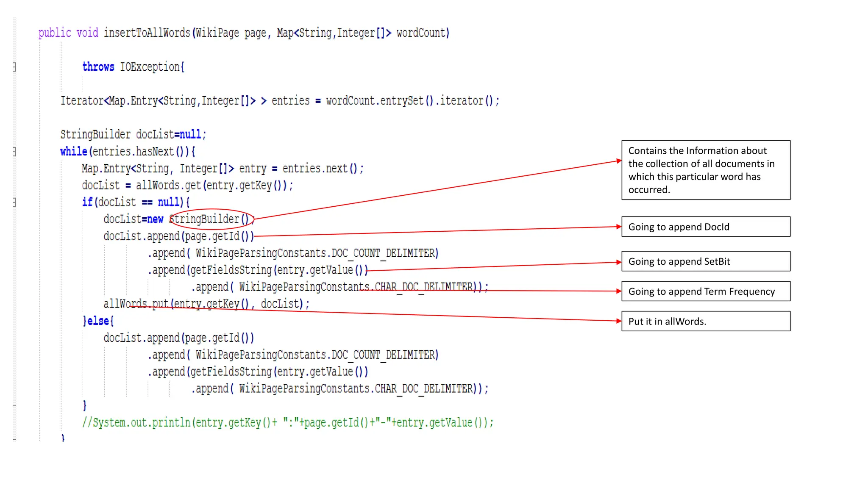Click first DOC_COUNT_DELIMITER constant in if block
868x488 pixels.
[x=384, y=253]
